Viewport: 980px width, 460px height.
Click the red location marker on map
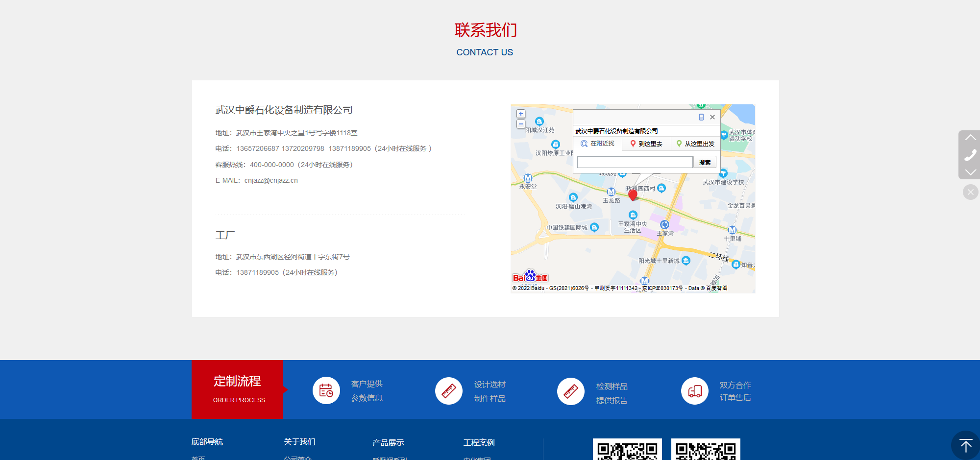(633, 194)
